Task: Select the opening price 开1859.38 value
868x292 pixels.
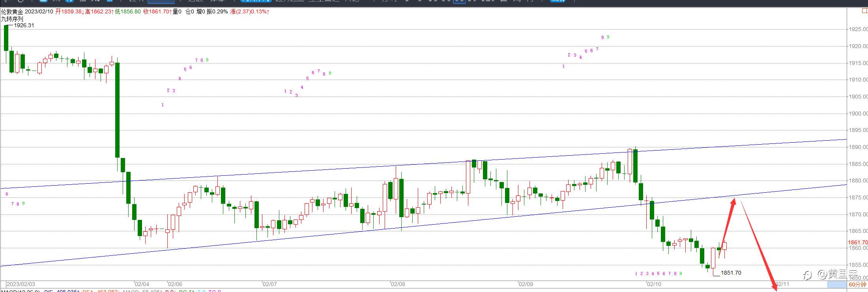Action: (x=69, y=12)
